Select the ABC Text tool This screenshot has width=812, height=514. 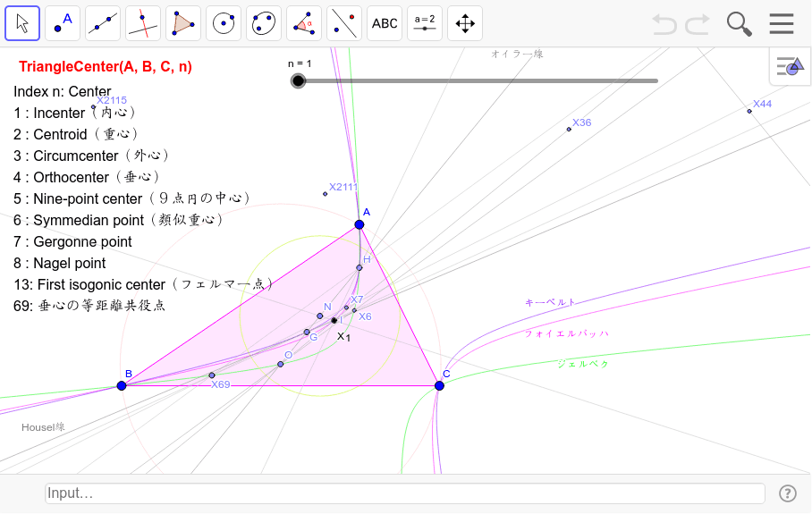tap(385, 23)
